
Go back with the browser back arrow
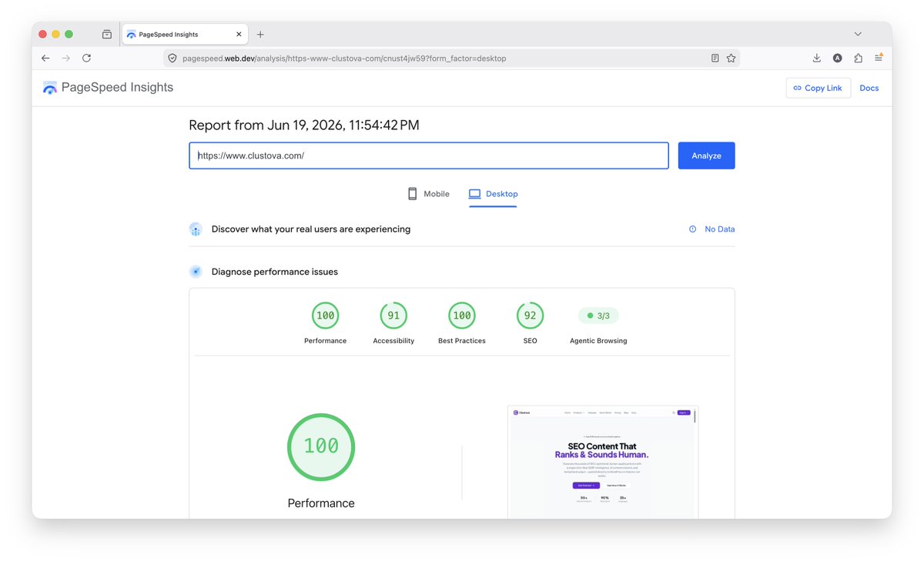tap(45, 58)
